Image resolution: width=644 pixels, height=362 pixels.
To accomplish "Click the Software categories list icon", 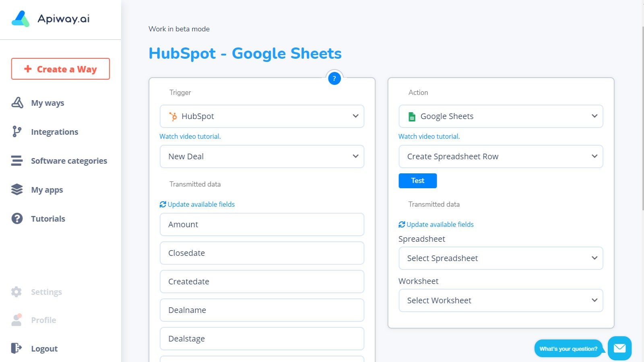I will (17, 160).
